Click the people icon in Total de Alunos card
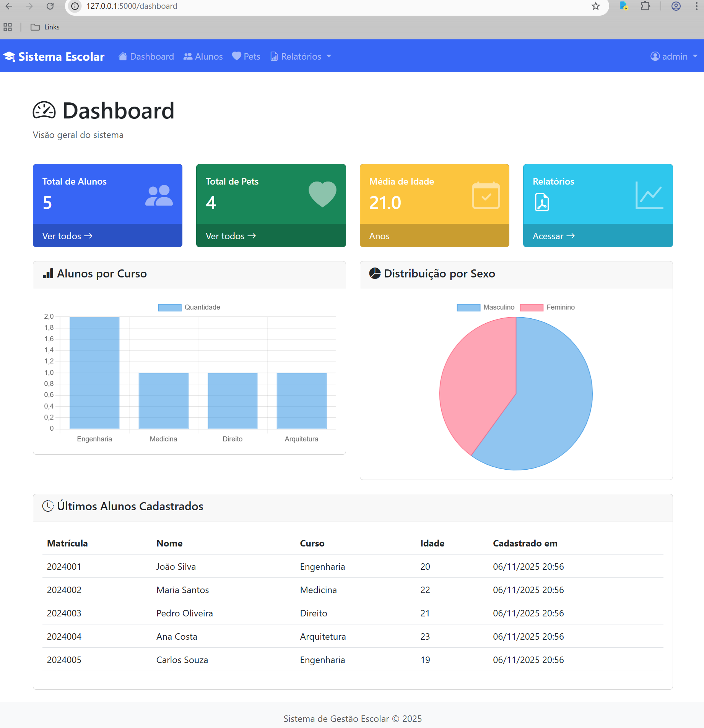Viewport: 704px width, 728px height. (x=159, y=196)
